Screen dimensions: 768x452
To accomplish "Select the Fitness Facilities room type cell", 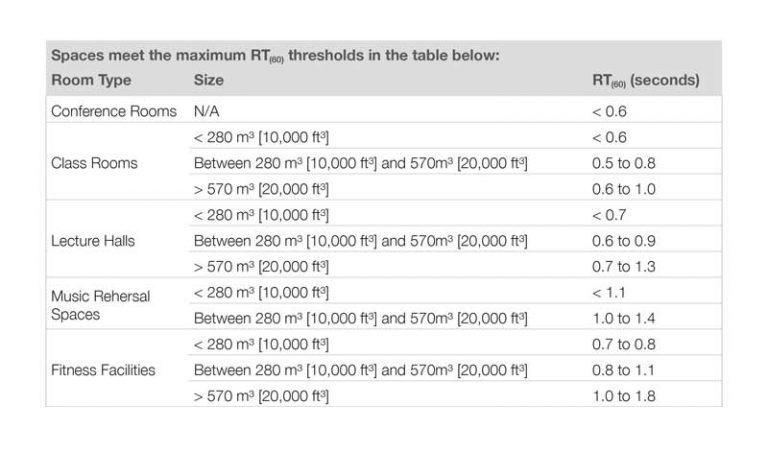I will click(103, 370).
